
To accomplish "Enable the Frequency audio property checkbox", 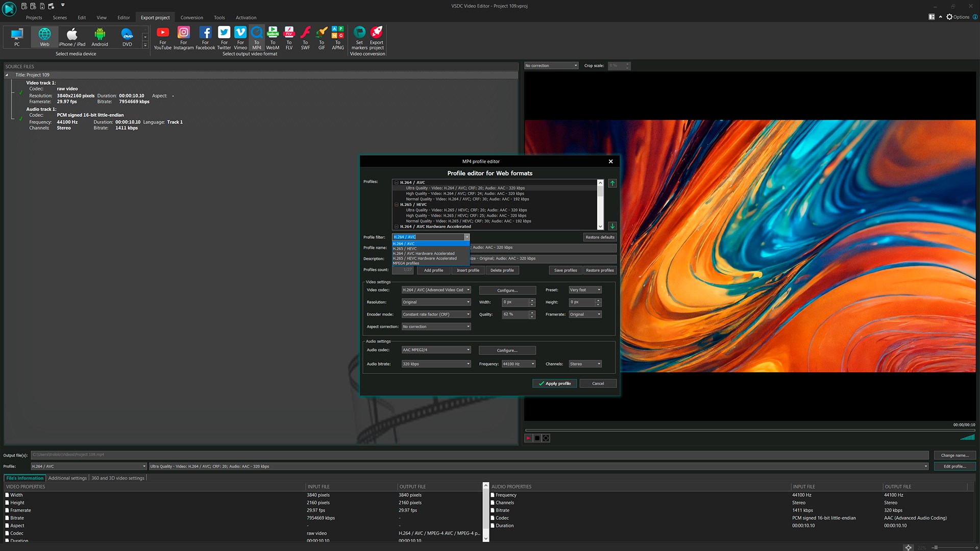I will pos(492,494).
